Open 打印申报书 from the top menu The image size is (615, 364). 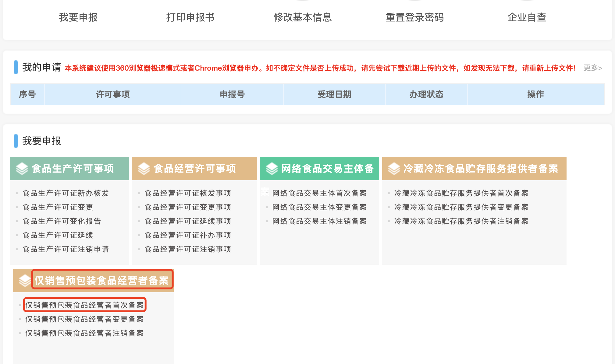[190, 17]
